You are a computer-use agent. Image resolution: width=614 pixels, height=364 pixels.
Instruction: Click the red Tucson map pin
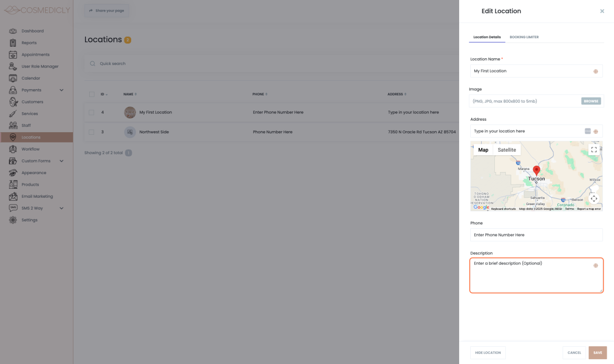coord(536,170)
